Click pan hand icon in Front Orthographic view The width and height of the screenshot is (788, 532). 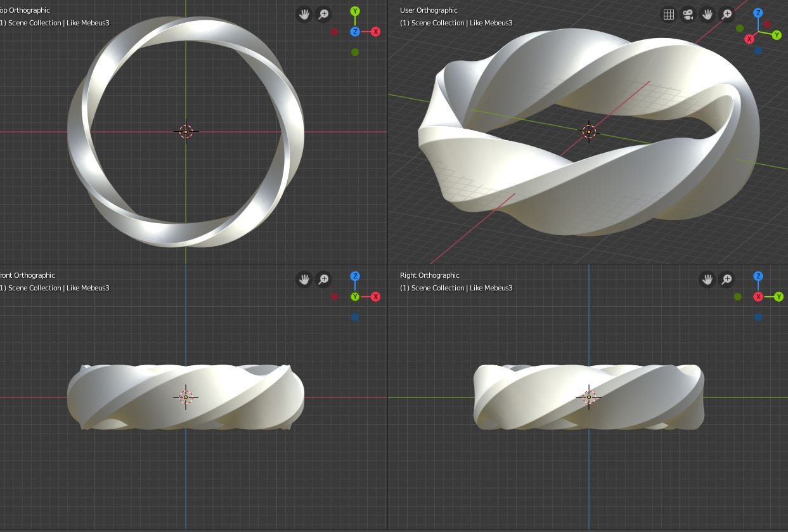[304, 279]
